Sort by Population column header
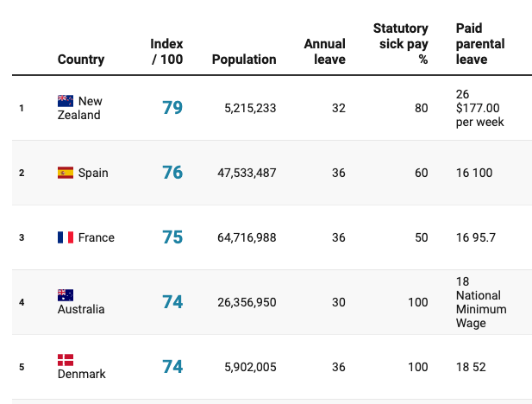Screen dimensions: 532x404 coord(244,60)
